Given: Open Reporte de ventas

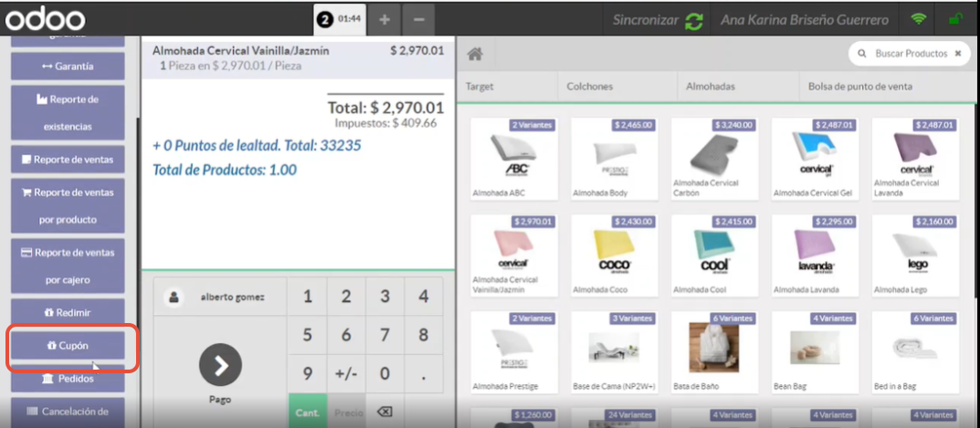Looking at the screenshot, I should pos(68,160).
